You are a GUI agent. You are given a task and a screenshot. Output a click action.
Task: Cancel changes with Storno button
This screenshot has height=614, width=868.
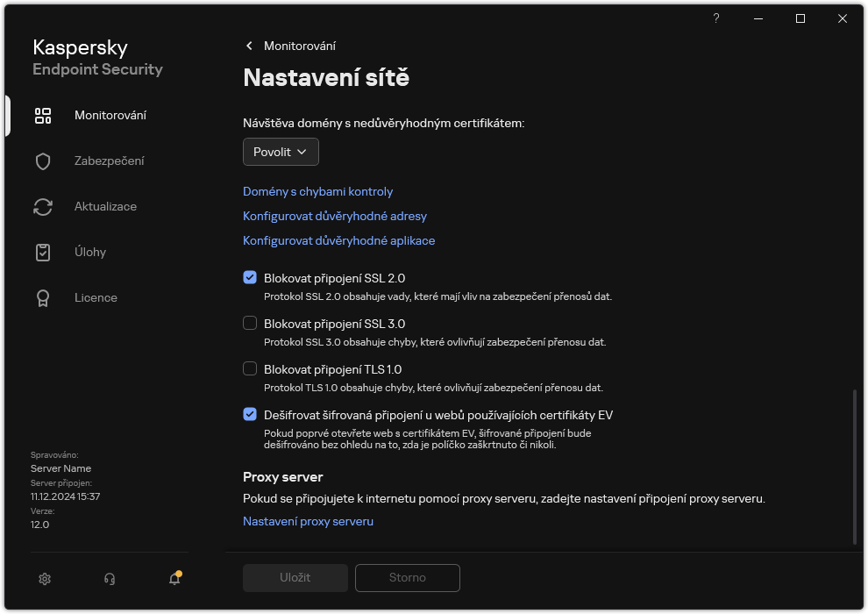(x=407, y=577)
